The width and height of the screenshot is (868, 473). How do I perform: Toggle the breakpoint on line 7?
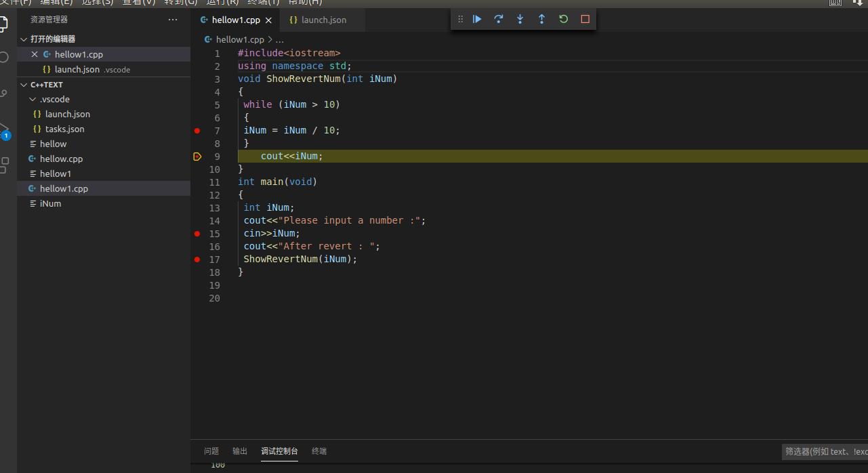(197, 130)
